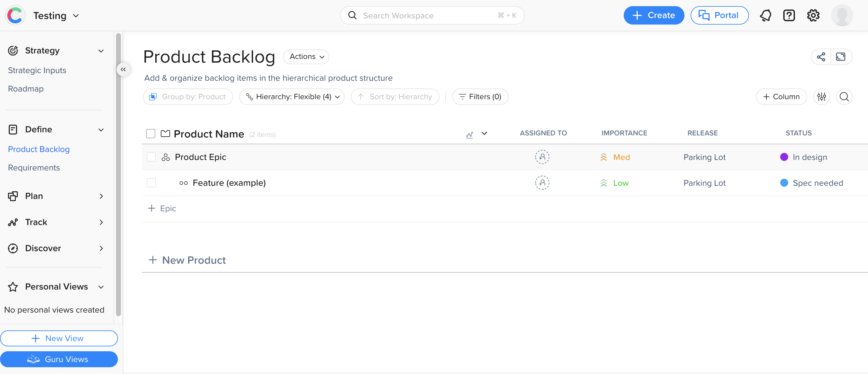Image resolution: width=868 pixels, height=374 pixels.
Task: Select the Feature (example) row checkbox
Action: [x=151, y=183]
